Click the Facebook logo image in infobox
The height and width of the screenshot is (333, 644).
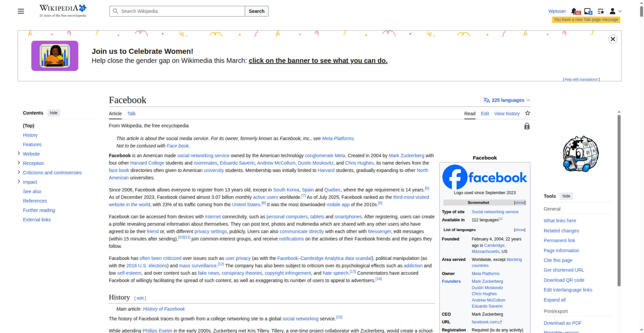(x=485, y=177)
